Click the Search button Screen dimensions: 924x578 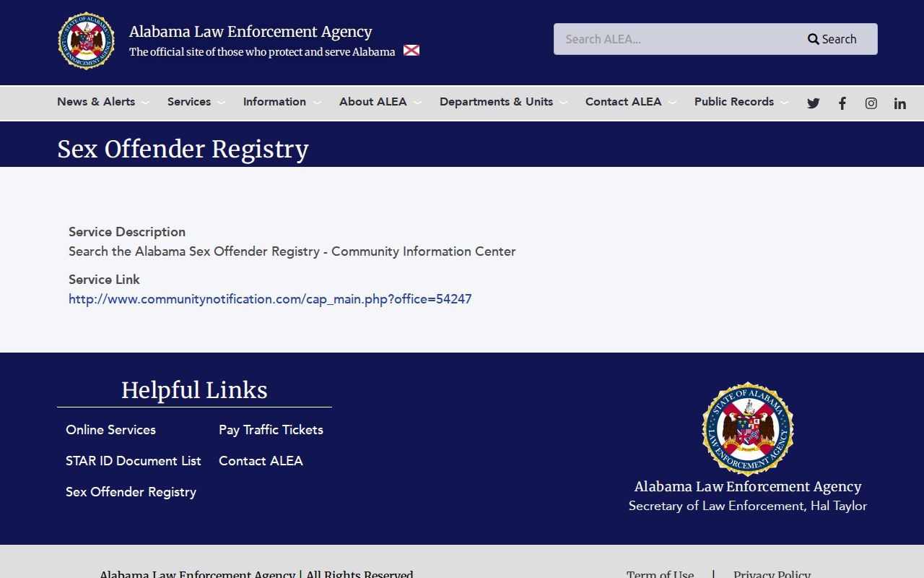(x=832, y=39)
